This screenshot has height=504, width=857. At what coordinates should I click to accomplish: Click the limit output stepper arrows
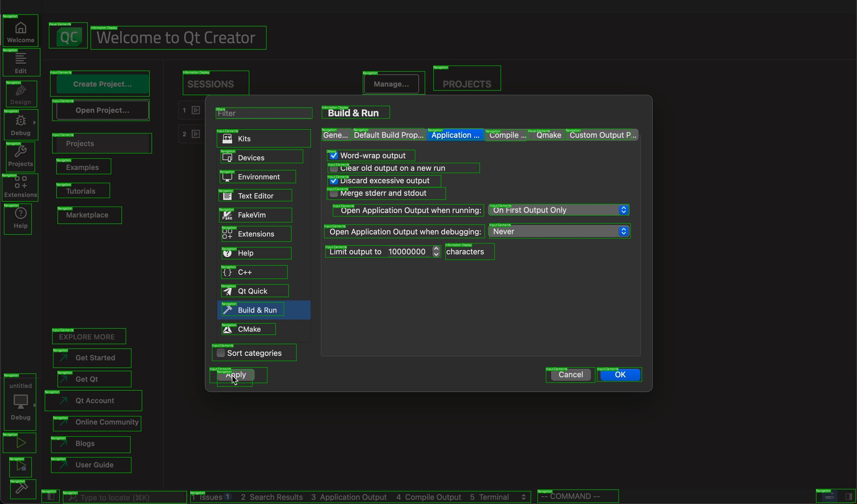[436, 252]
